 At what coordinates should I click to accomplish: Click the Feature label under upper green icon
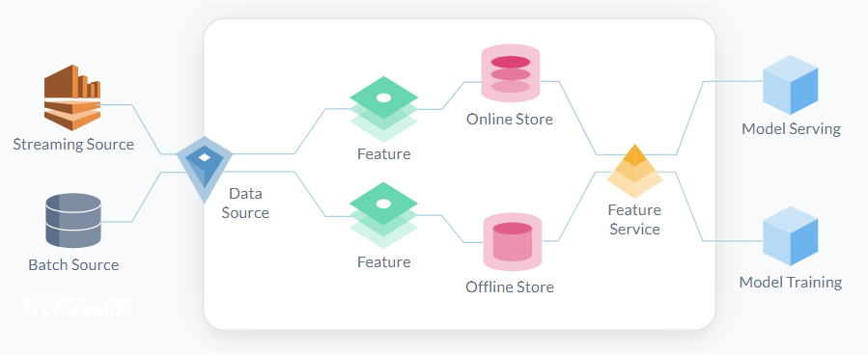coord(383,153)
